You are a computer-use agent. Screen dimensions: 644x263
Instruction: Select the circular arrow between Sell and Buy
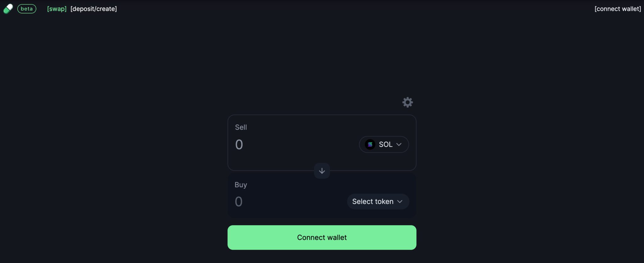tap(322, 171)
